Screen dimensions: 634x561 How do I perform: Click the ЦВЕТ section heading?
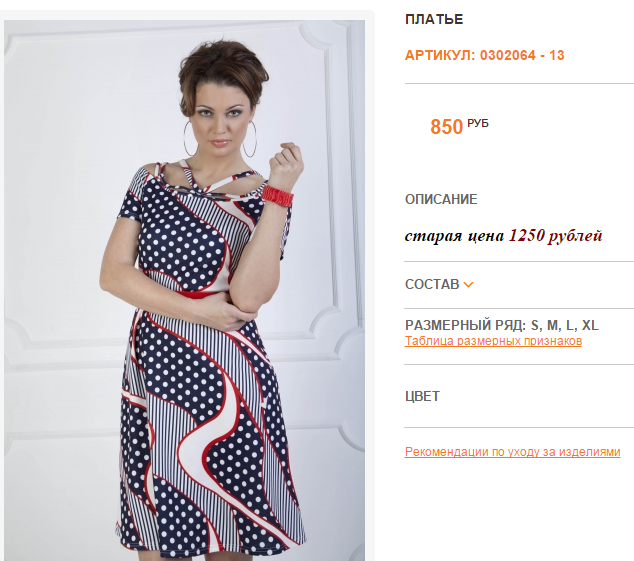[422, 396]
